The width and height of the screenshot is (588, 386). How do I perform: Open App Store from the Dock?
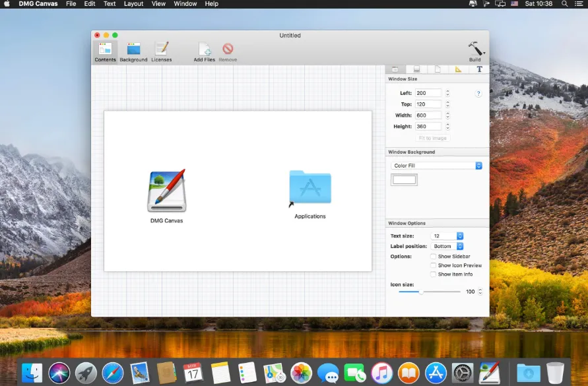click(436, 373)
